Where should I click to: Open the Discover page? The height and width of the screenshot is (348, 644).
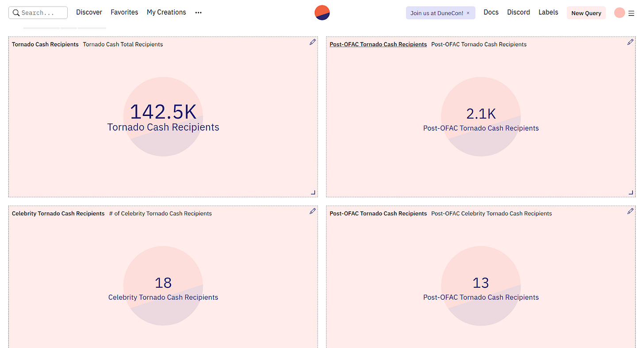point(89,12)
